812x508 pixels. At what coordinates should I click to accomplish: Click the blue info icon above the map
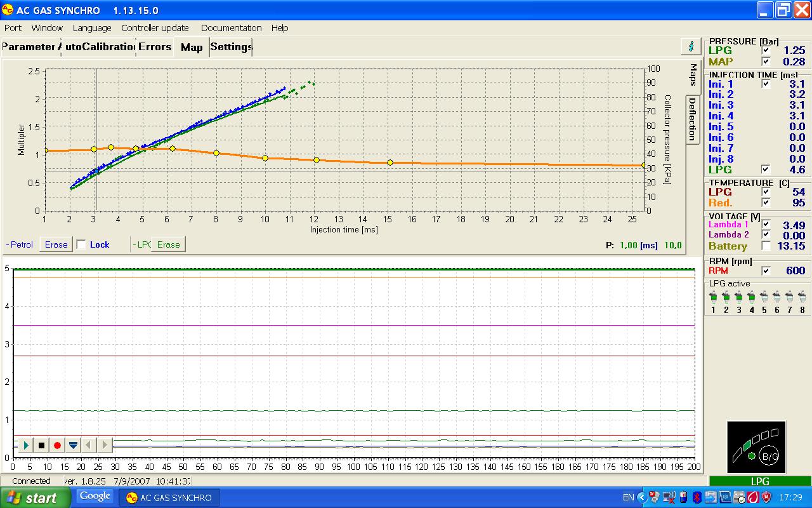[x=691, y=46]
